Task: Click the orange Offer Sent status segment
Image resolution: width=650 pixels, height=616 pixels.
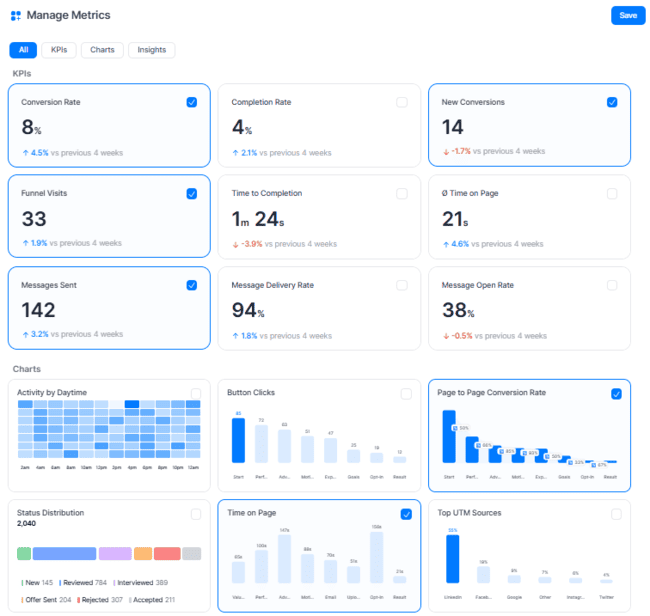Action: (143, 554)
